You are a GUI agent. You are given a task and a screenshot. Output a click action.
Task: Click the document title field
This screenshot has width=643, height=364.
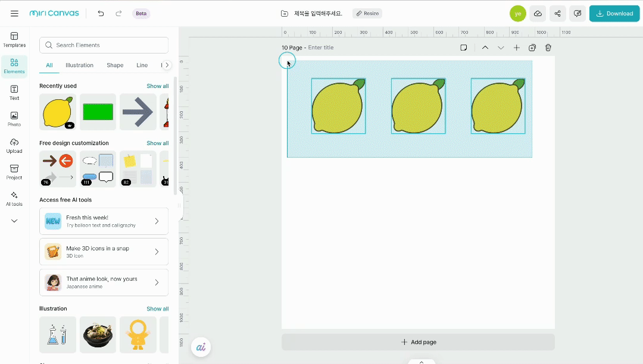pos(318,14)
